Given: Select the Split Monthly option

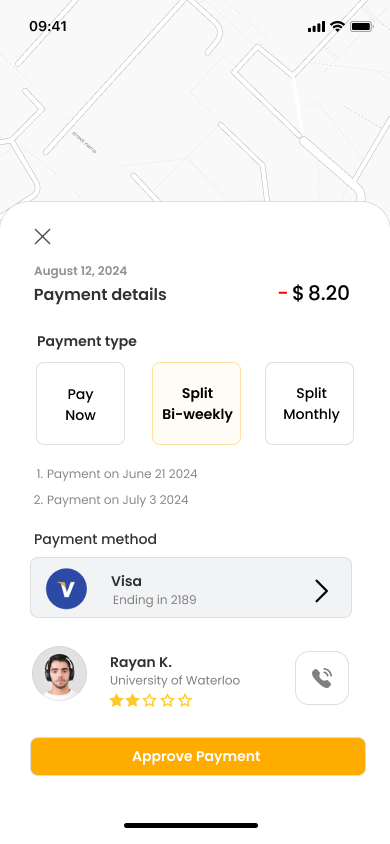Looking at the screenshot, I should [309, 404].
